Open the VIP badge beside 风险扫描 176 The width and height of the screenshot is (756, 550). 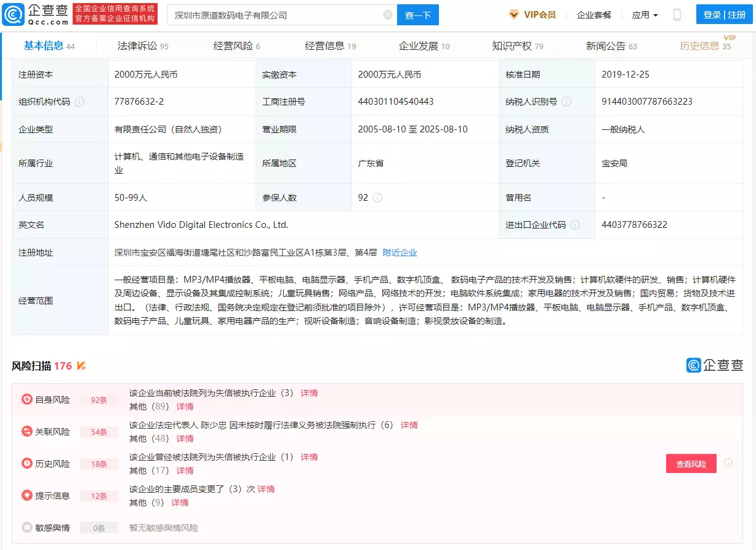[81, 366]
